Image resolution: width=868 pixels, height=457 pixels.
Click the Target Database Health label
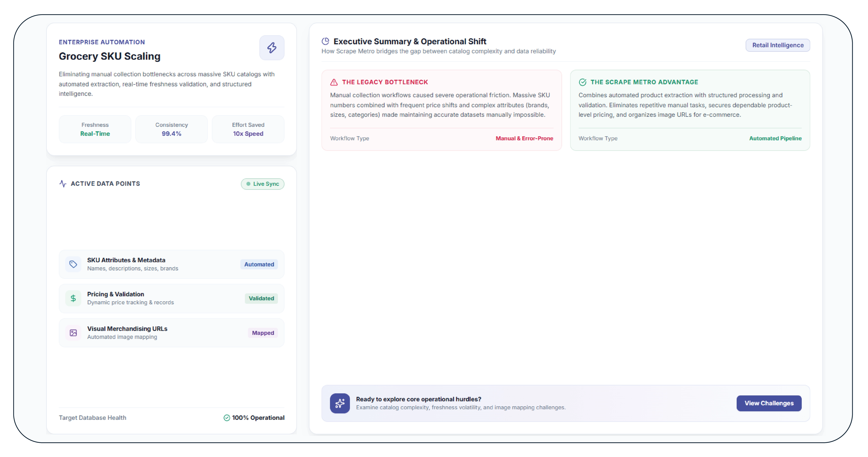(x=93, y=418)
